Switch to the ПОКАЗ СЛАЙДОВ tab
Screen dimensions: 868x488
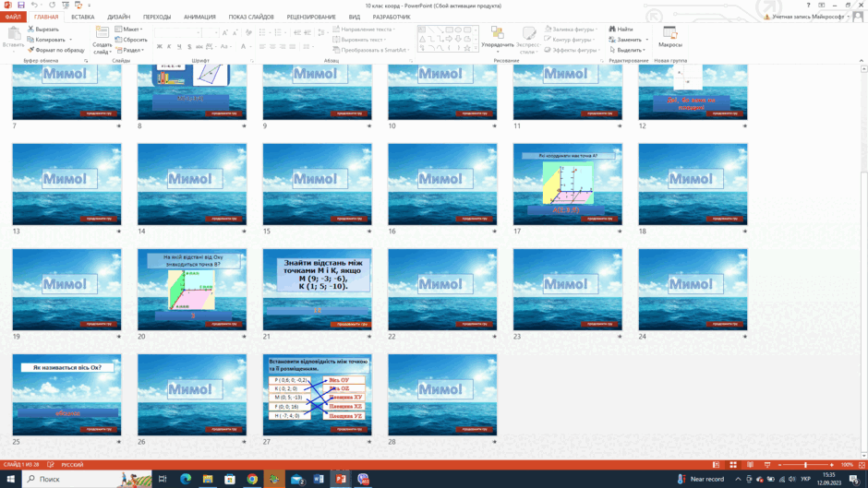[x=251, y=18]
